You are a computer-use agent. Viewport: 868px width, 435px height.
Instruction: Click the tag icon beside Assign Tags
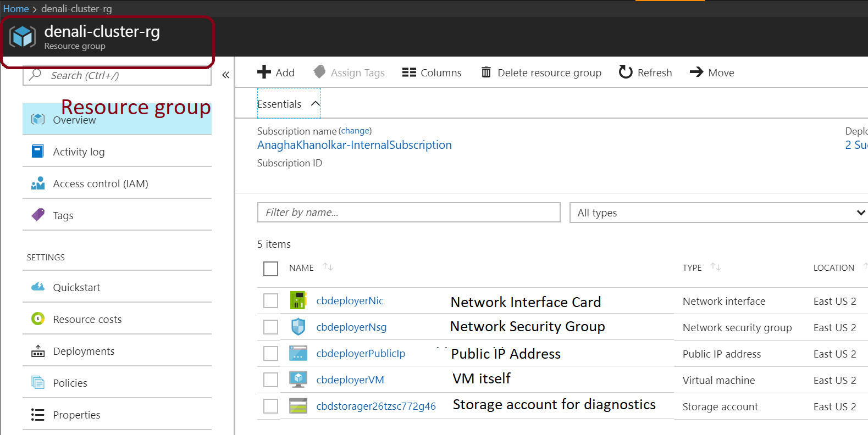tap(319, 71)
